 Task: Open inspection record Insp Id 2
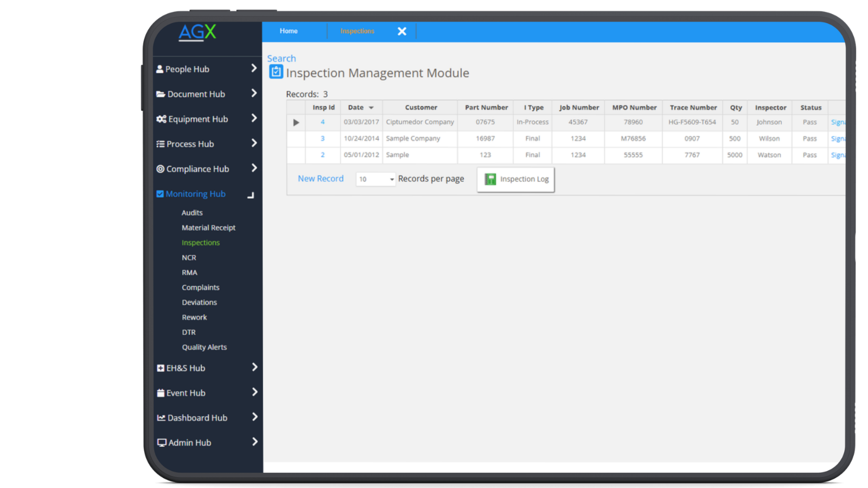[x=322, y=155]
